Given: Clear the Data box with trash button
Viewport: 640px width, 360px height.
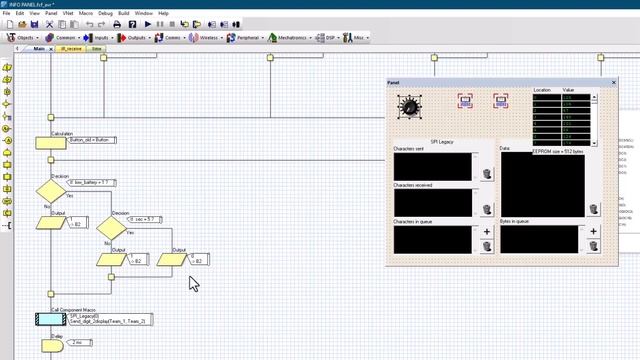Looking at the screenshot, I should point(593,209).
